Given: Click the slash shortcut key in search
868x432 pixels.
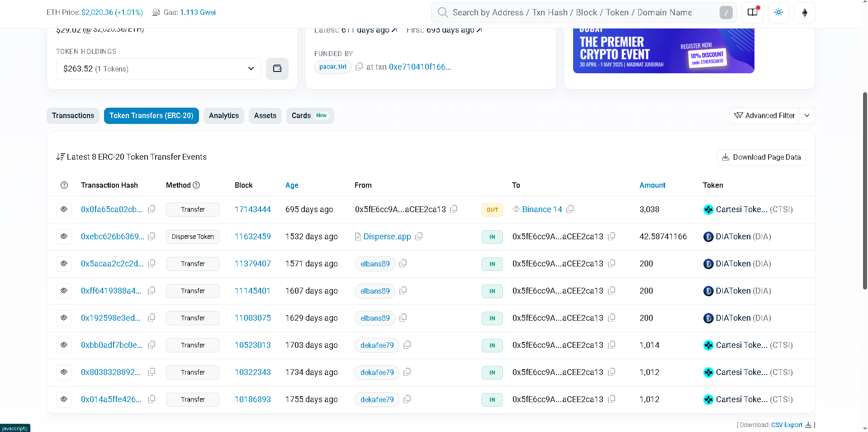Looking at the screenshot, I should [726, 13].
